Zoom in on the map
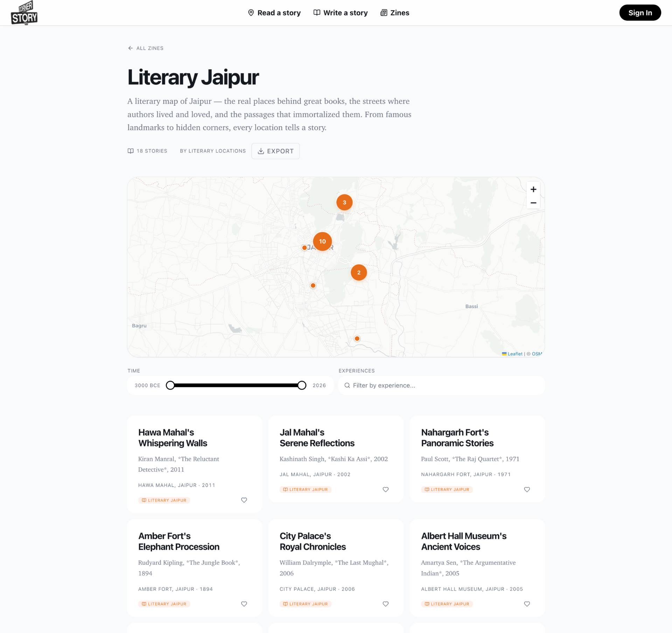Image resolution: width=672 pixels, height=633 pixels. [533, 189]
